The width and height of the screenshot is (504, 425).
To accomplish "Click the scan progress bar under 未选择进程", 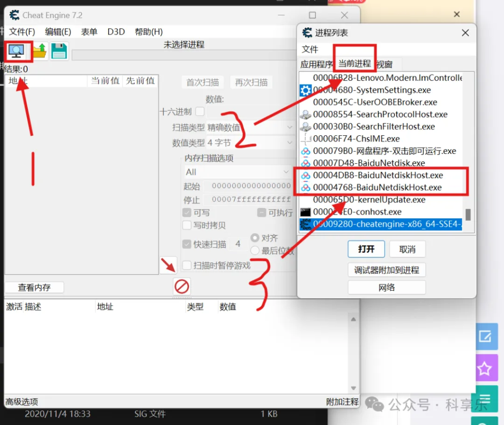I will pos(184,55).
